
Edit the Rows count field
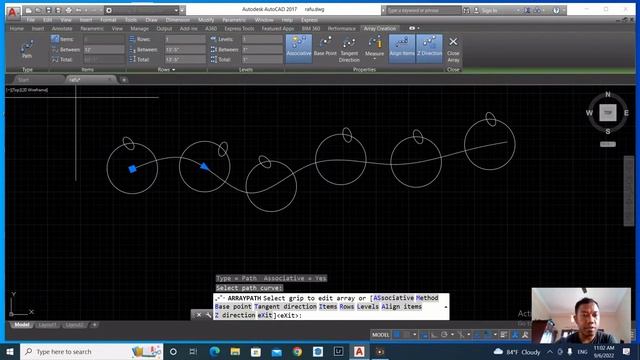tap(185, 39)
